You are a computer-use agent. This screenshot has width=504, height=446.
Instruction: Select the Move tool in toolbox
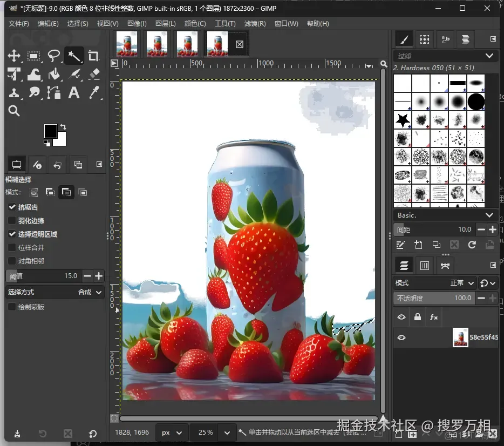pos(14,56)
